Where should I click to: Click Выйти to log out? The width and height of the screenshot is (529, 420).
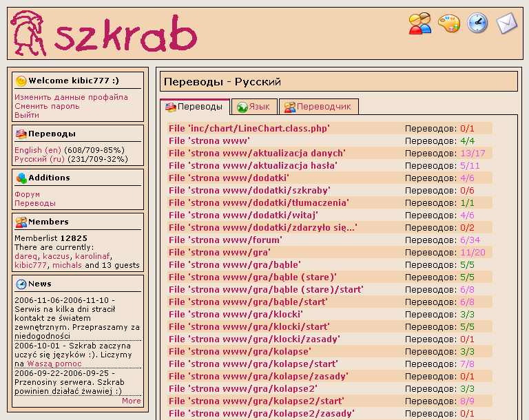click(27, 115)
